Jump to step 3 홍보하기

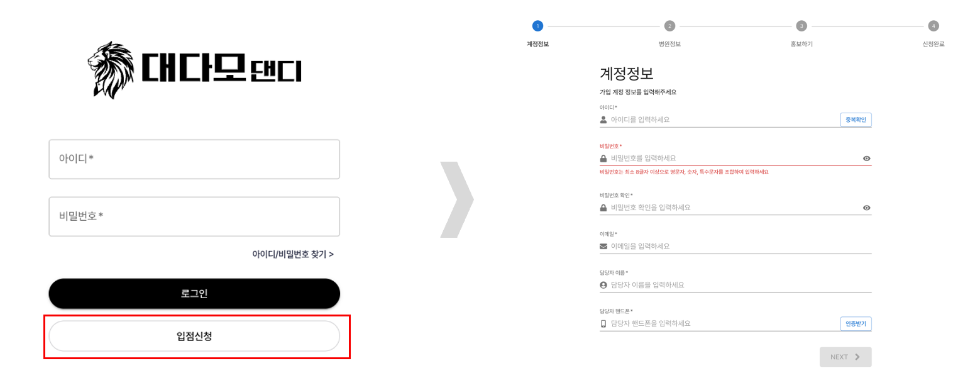tap(801, 26)
